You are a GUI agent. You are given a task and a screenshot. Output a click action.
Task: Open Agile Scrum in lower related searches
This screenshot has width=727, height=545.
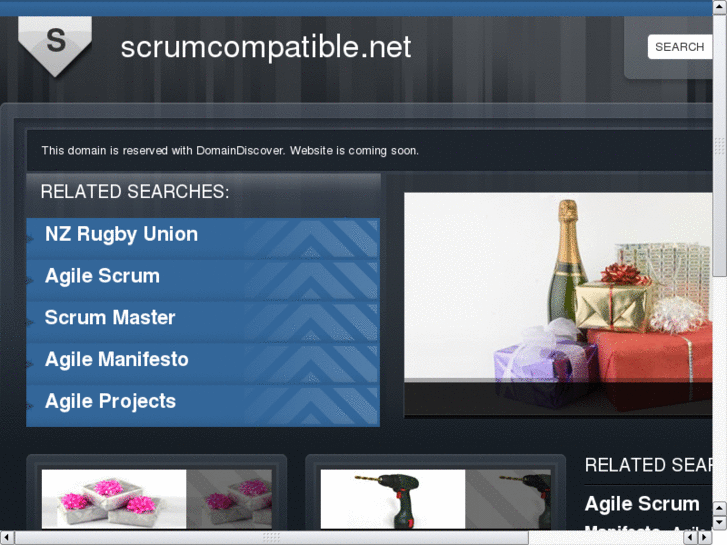tap(642, 504)
